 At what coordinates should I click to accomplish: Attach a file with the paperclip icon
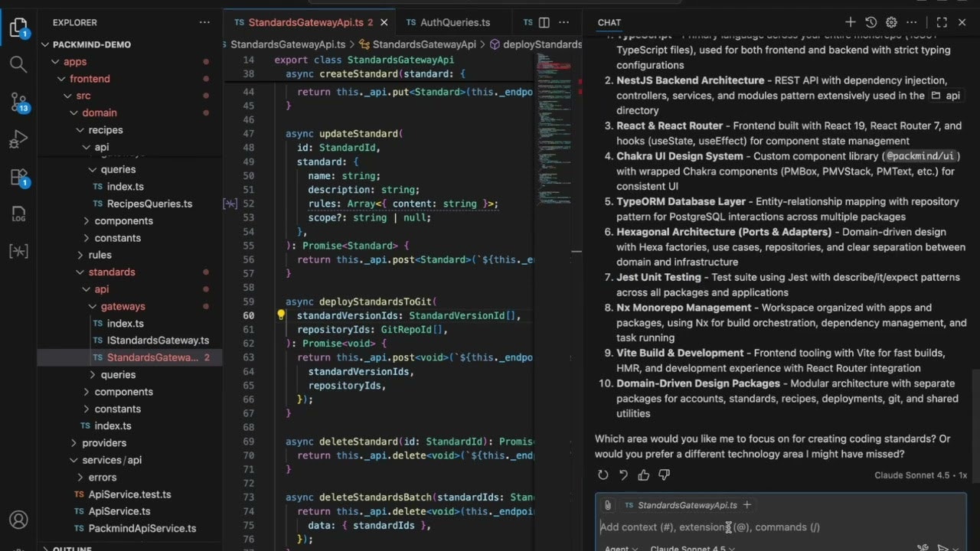[607, 504]
